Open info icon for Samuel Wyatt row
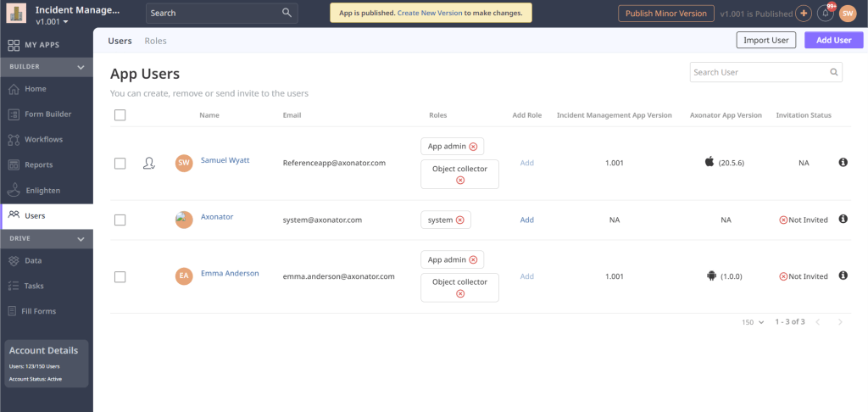868x412 pixels. point(843,162)
